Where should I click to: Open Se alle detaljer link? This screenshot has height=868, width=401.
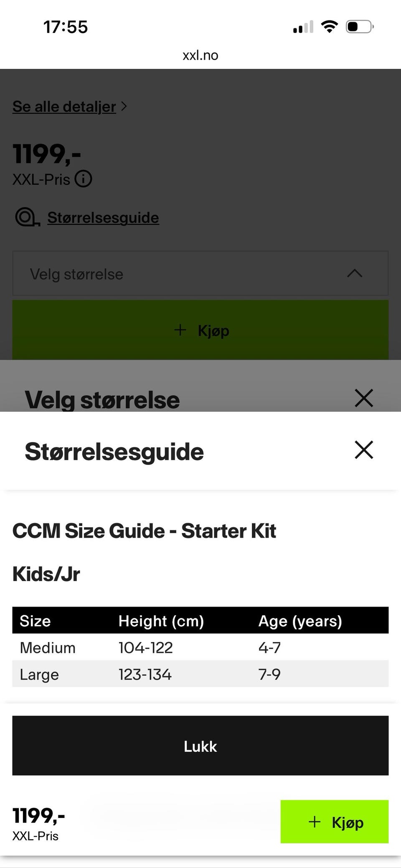(x=64, y=107)
